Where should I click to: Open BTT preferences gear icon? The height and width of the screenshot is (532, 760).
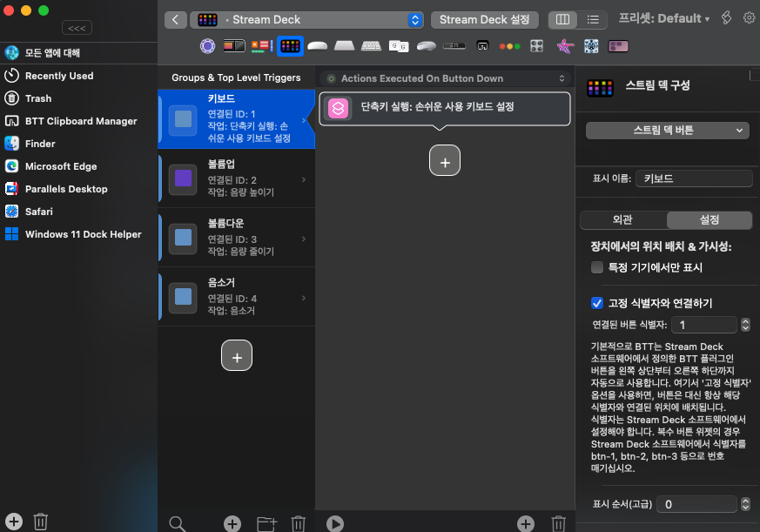pos(749,18)
